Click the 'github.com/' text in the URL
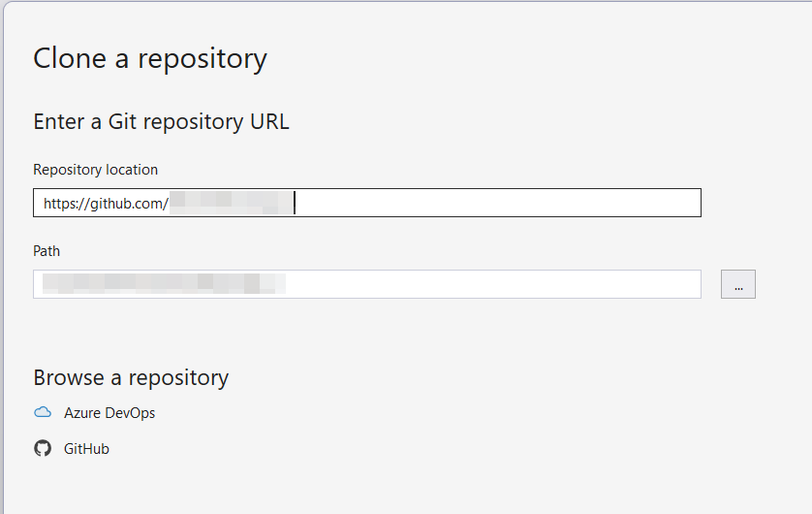Image resolution: width=812 pixels, height=514 pixels. [130, 204]
